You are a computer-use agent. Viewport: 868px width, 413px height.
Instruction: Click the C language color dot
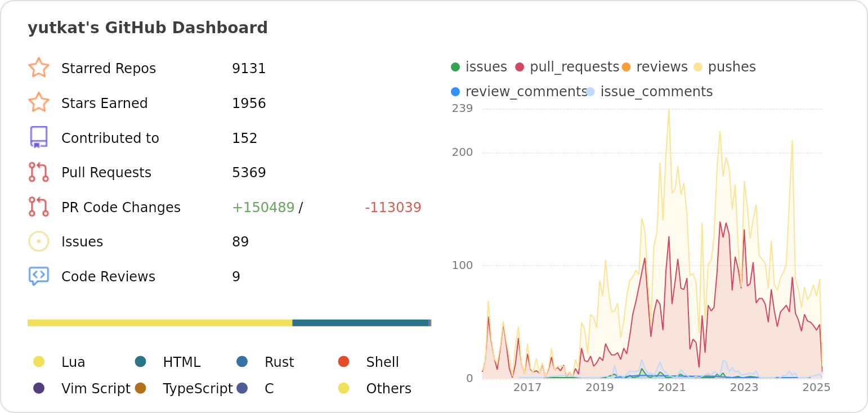[x=242, y=388]
